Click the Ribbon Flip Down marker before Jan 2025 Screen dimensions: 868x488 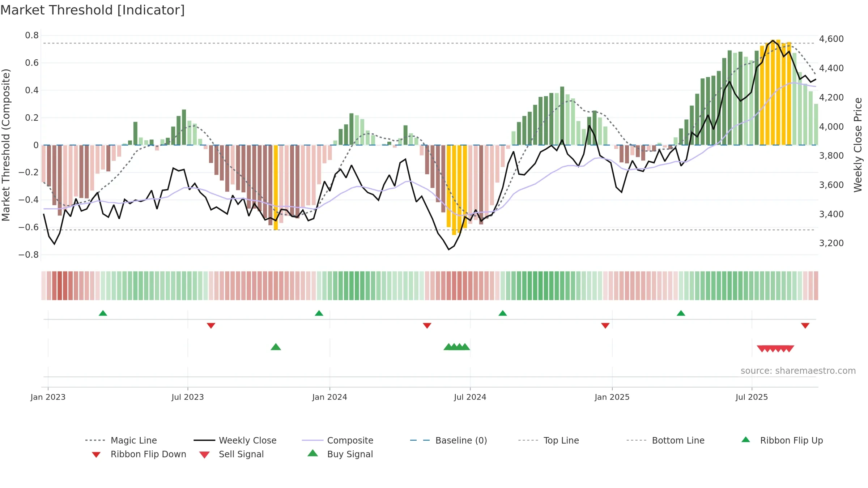605,326
